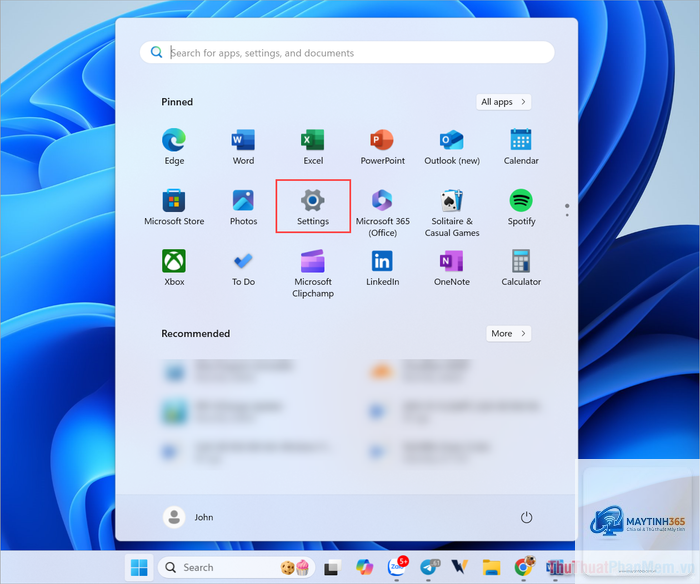Launch Microsoft Store
Screen dimensions: 700x584
click(174, 207)
